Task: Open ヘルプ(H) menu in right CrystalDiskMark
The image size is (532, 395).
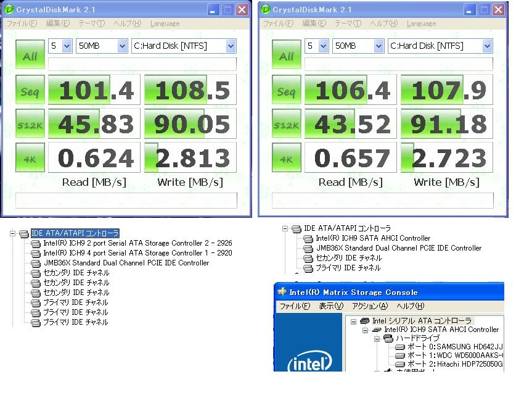Action: [383, 23]
